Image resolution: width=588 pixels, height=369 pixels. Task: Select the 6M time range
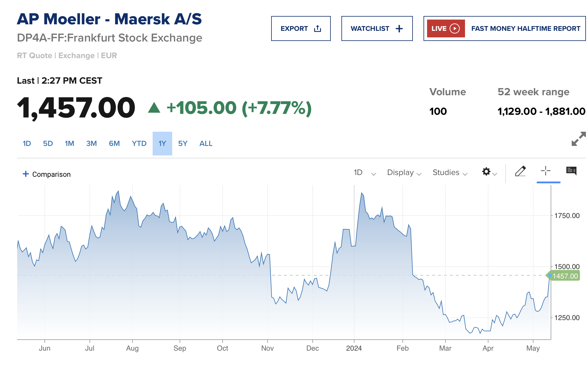coord(114,144)
